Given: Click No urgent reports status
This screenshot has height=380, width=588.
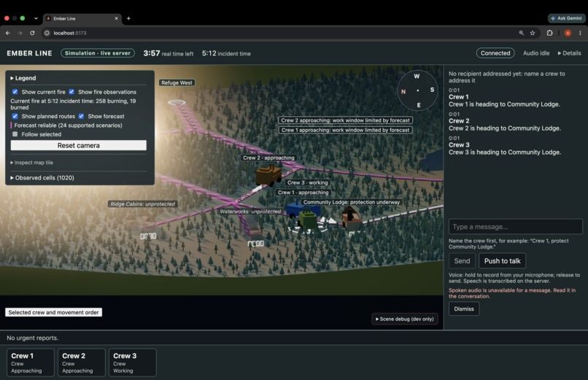Looking at the screenshot, I should coord(33,338).
